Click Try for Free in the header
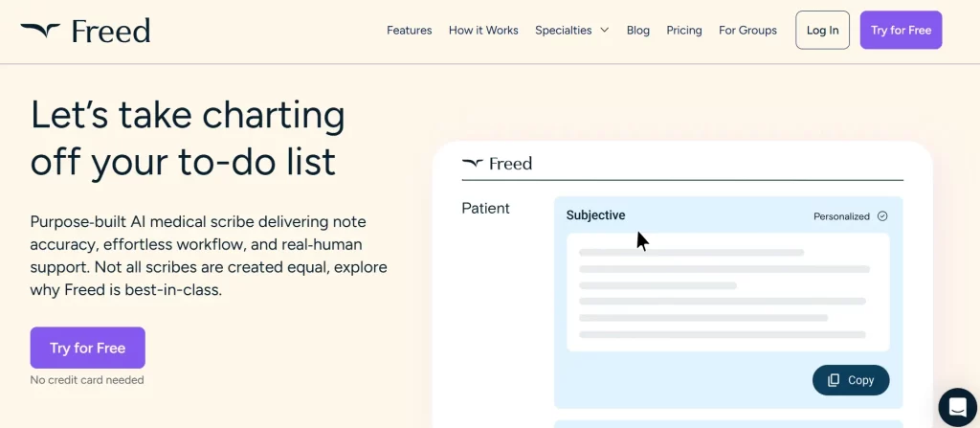The width and height of the screenshot is (980, 428). coord(901,31)
